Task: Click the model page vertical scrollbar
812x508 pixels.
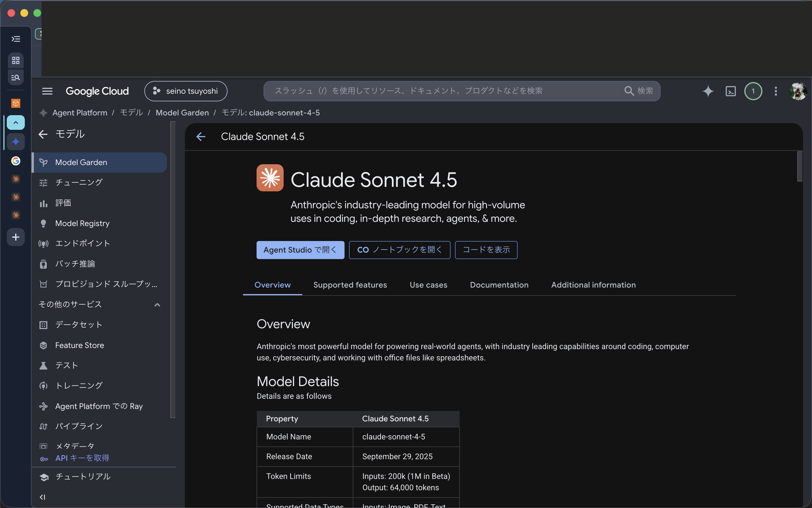Action: point(800,166)
